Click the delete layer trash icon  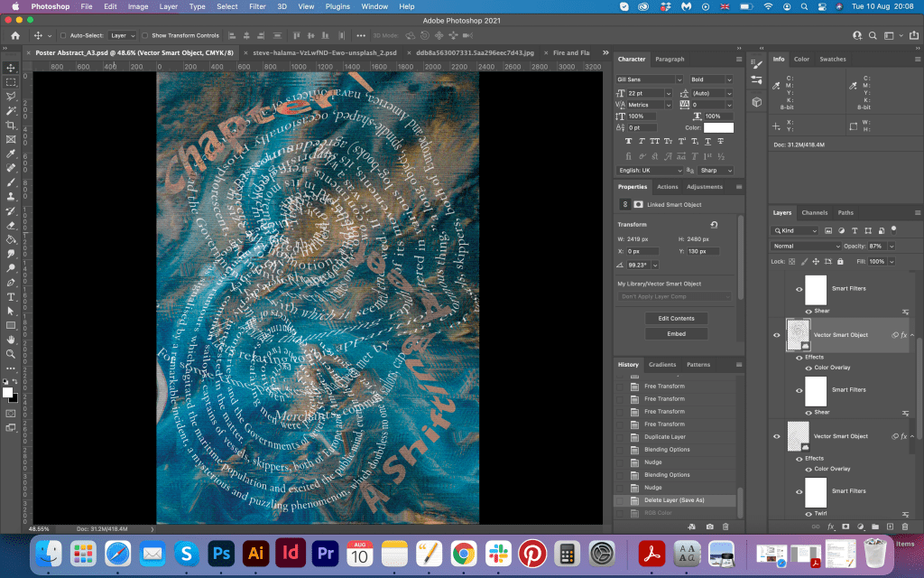pyautogui.click(x=903, y=526)
